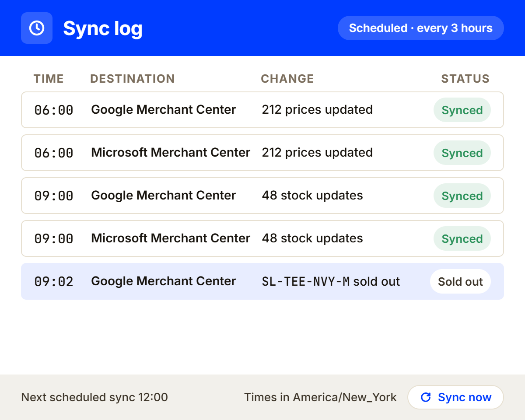Screen dimensions: 525x420
Task: Click the STATUS column header
Action: click(465, 79)
